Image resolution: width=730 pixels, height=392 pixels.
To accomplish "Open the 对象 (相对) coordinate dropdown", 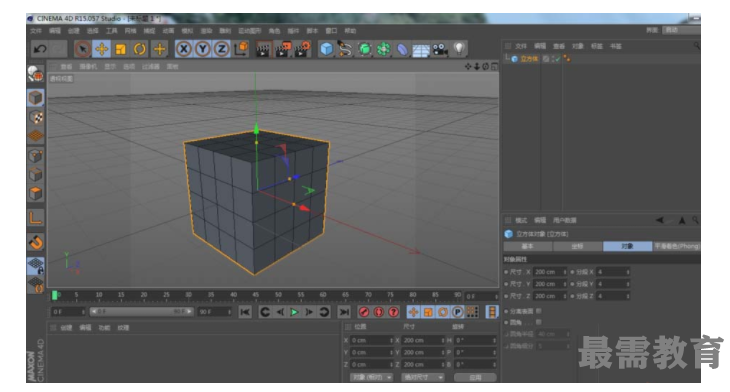I will [372, 377].
